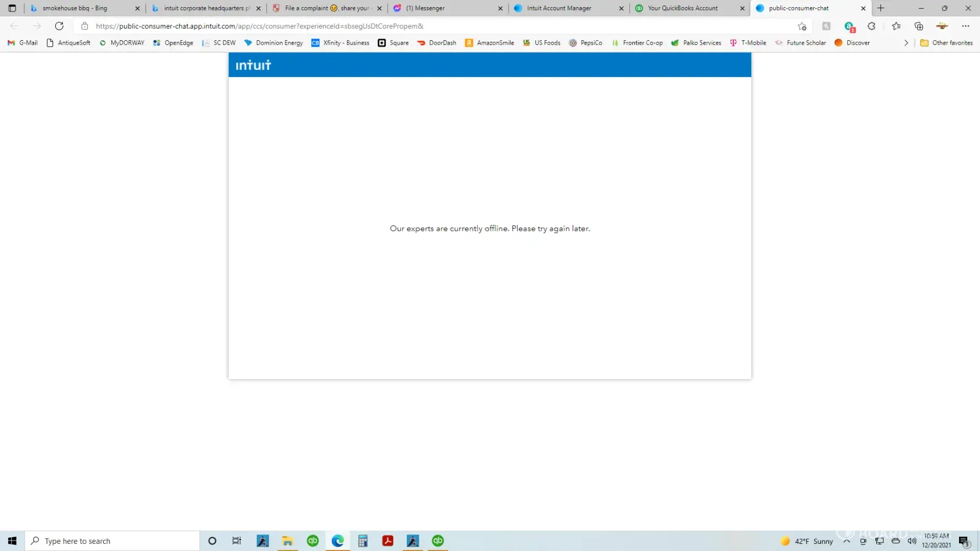Open the Collections icon
980x551 pixels.
pos(919,26)
